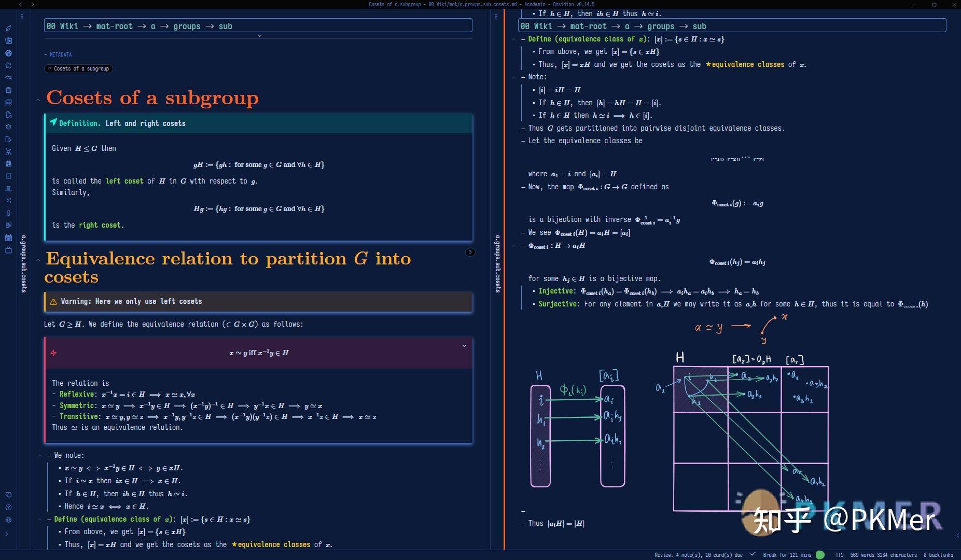
Task: Click the bug icon in left ribbon
Action: tap(8, 127)
